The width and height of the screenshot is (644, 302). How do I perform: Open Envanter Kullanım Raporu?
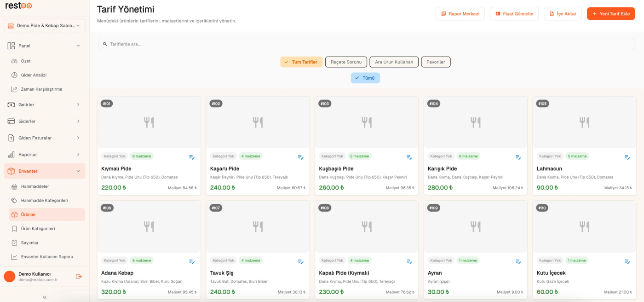pos(47,256)
